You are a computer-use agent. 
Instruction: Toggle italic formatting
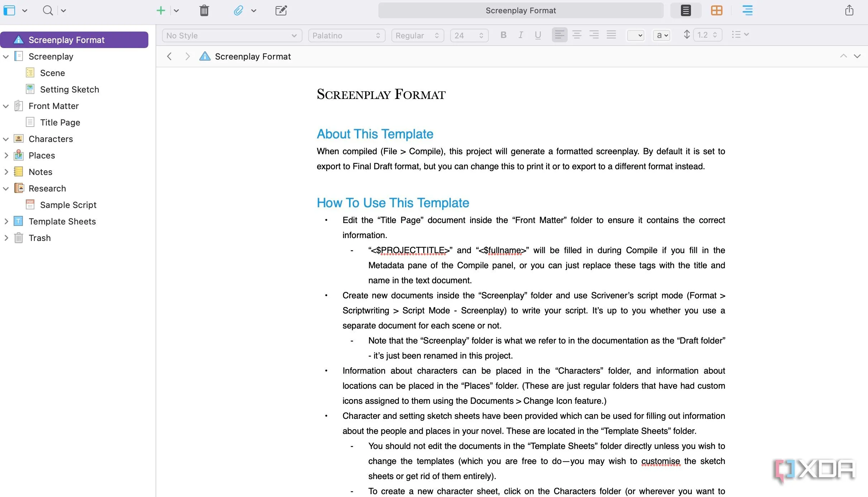click(521, 35)
